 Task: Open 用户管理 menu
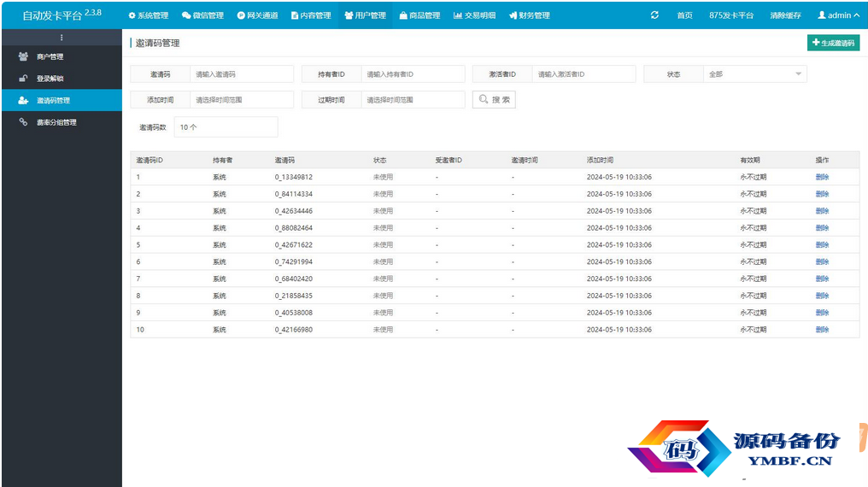366,15
